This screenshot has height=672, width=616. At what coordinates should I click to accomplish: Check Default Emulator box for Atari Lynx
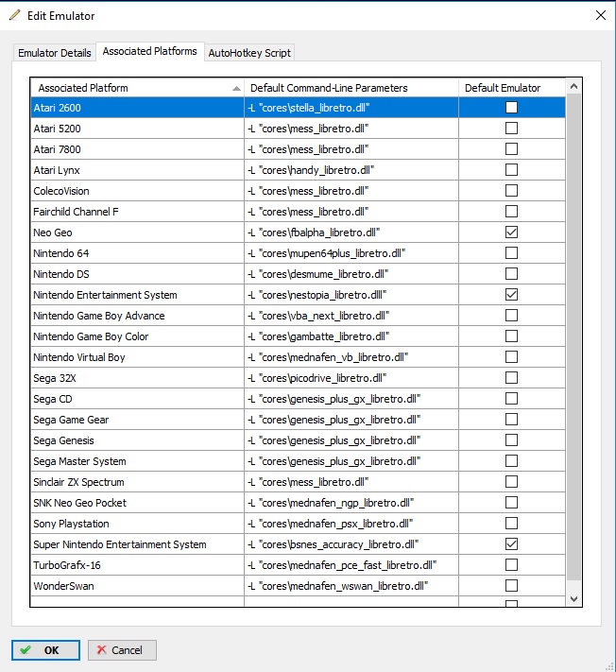[511, 170]
